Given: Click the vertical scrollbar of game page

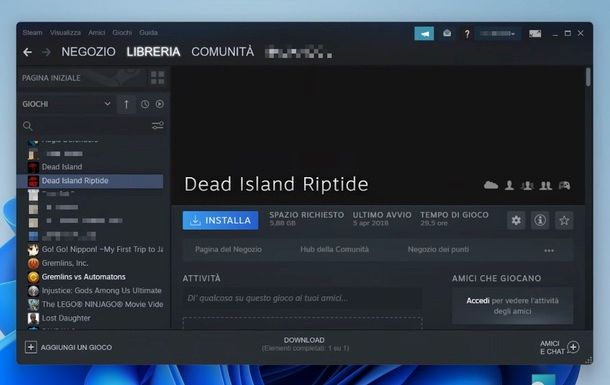Looking at the screenshot, I should 588,77.
